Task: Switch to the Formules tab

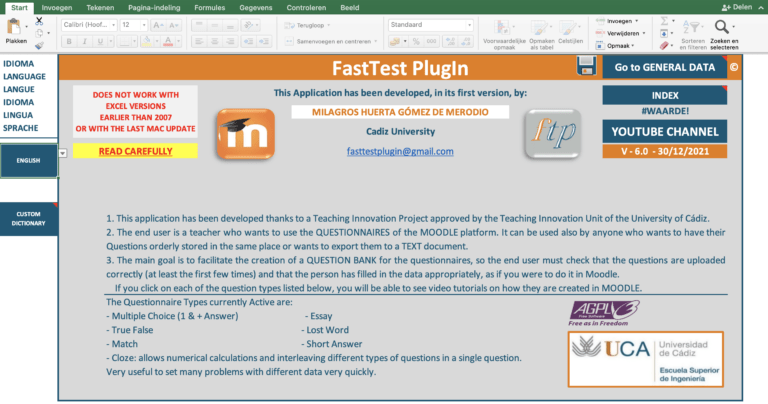Action: pyautogui.click(x=210, y=7)
